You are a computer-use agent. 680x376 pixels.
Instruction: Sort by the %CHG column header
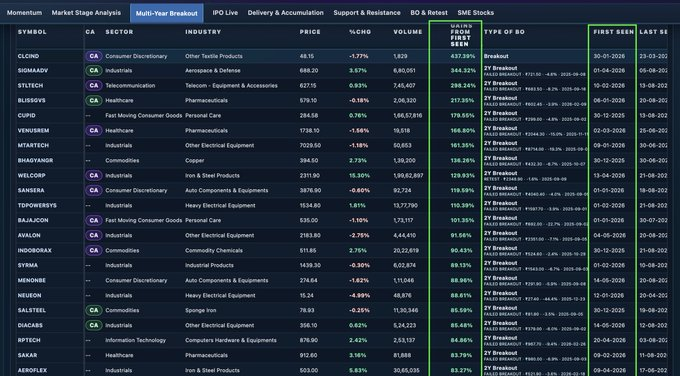point(360,32)
